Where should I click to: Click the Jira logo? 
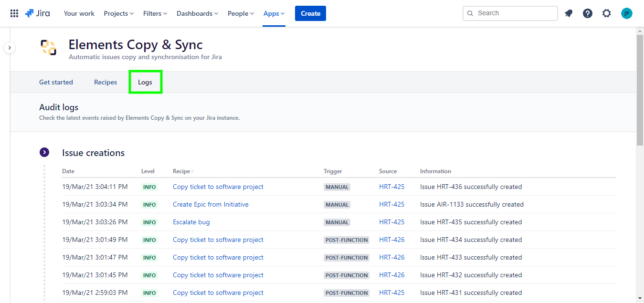(x=37, y=13)
